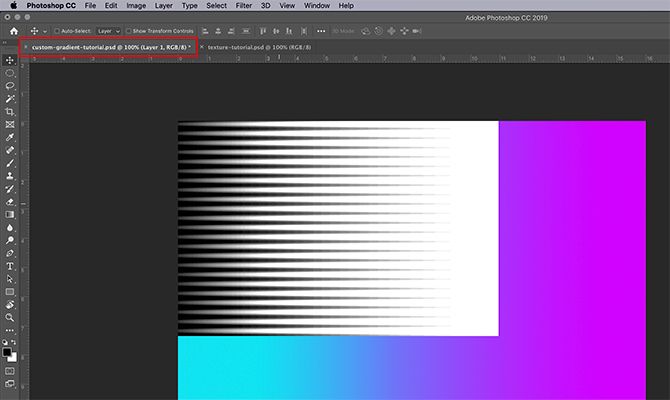Image resolution: width=670 pixels, height=400 pixels.
Task: Select the Clone Stamp tool
Action: coord(10,176)
